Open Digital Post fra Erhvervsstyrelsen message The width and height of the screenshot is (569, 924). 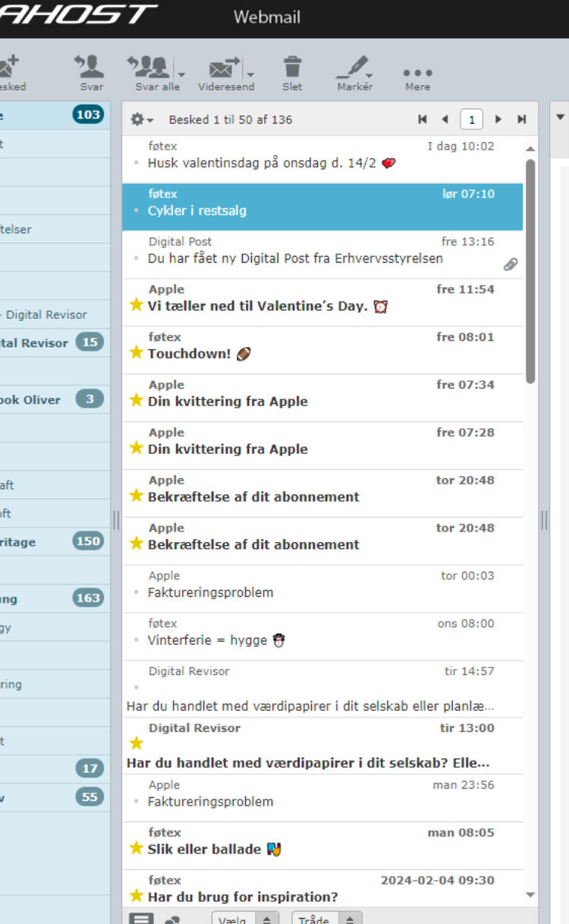click(322, 254)
